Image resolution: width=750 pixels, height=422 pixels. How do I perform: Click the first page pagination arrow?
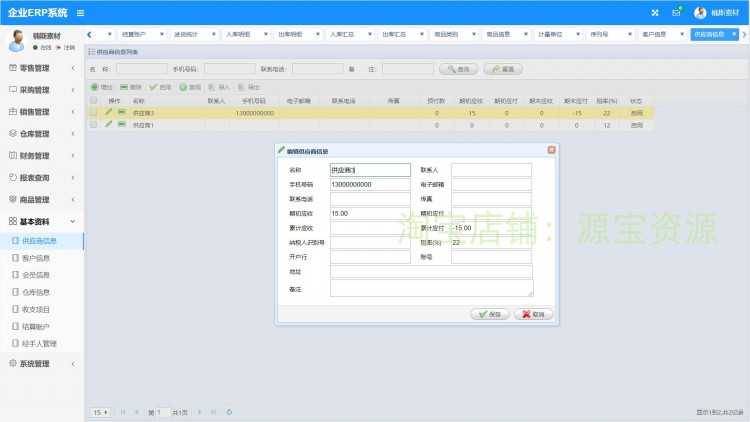point(123,412)
